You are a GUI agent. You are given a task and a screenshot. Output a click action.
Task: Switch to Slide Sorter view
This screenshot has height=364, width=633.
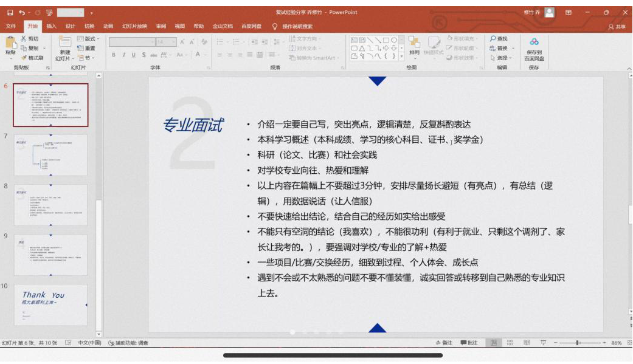pyautogui.click(x=510, y=343)
